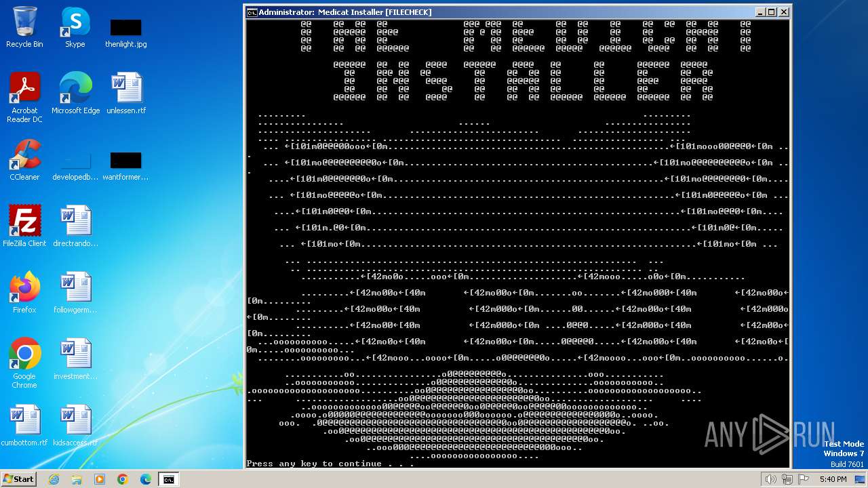Select the cumbottom.rtf document icon
This screenshot has height=488, width=868.
coord(24,426)
